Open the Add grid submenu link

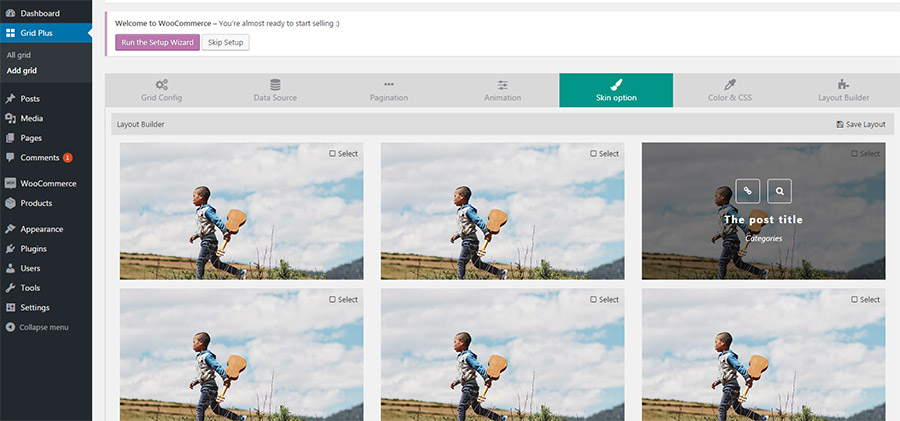pyautogui.click(x=22, y=71)
